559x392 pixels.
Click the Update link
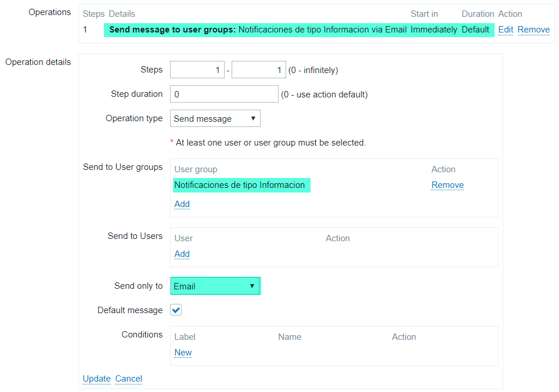pyautogui.click(x=96, y=379)
